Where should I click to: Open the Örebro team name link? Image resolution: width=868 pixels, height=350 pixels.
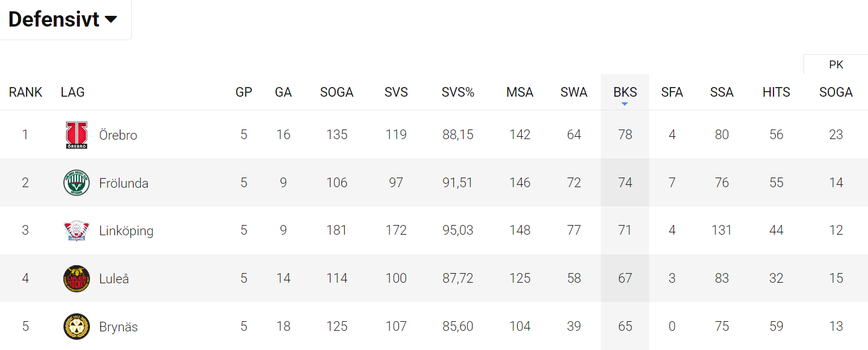point(118,135)
